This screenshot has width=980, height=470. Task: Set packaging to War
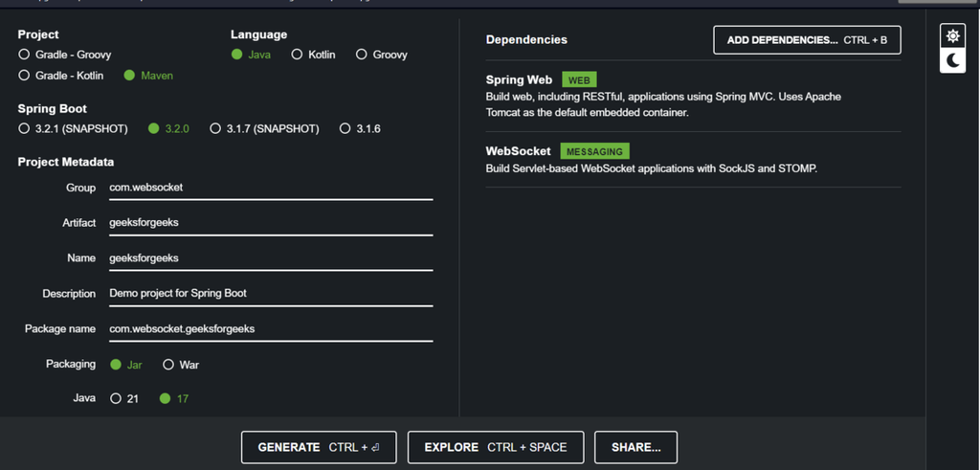168,365
